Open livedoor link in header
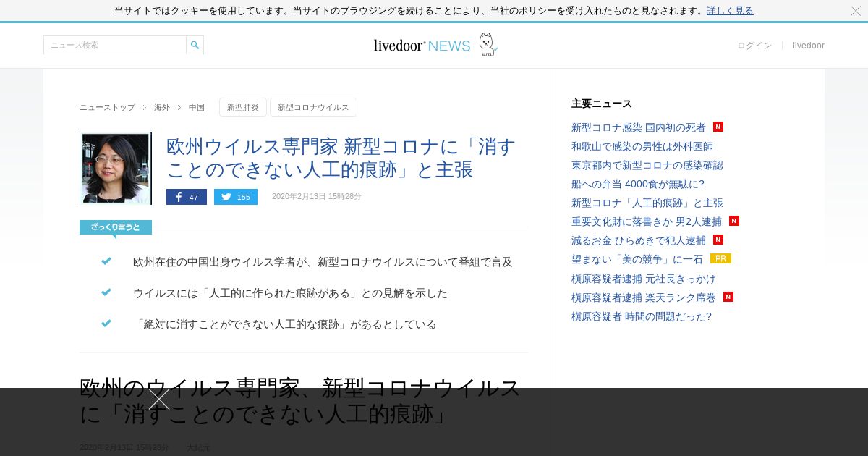868x456 pixels. pos(809,46)
